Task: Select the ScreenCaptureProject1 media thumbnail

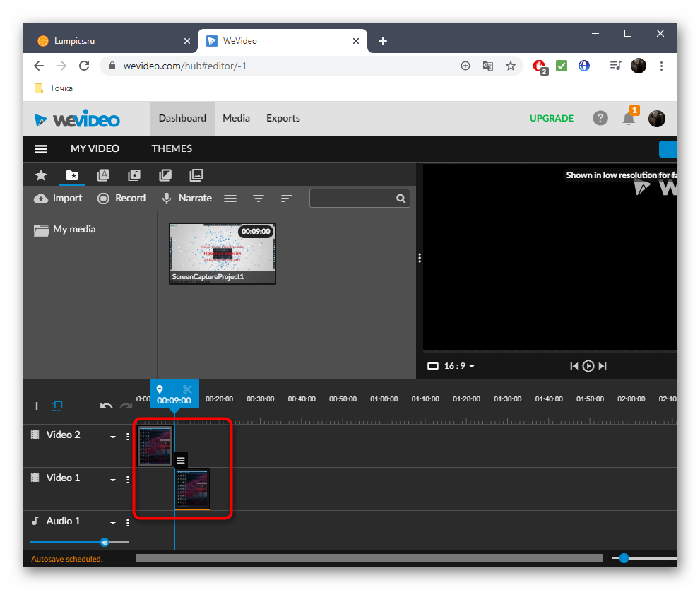Action: coord(223,254)
